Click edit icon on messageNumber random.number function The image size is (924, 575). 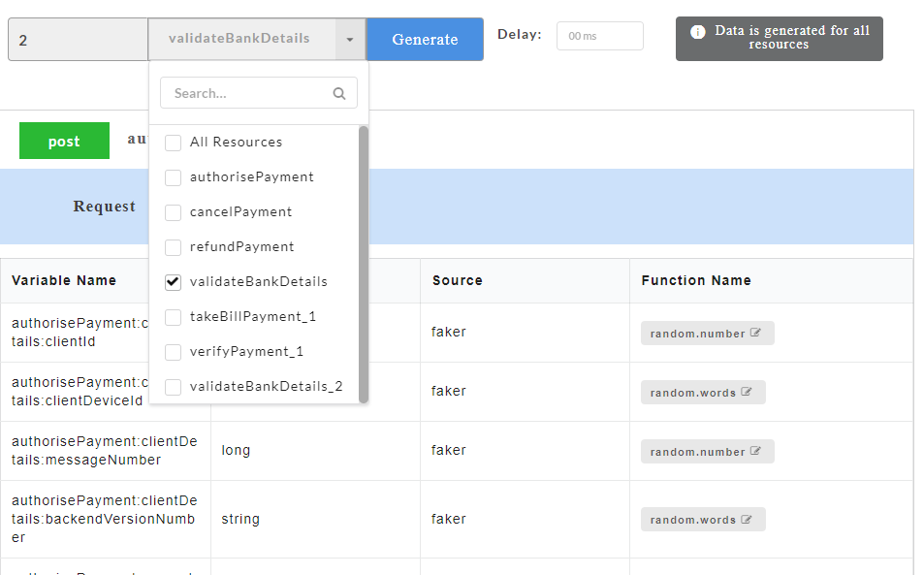pos(755,452)
